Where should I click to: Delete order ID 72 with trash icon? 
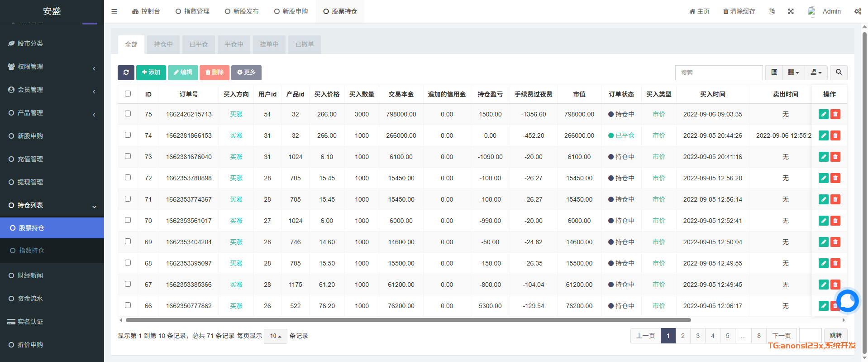(835, 178)
